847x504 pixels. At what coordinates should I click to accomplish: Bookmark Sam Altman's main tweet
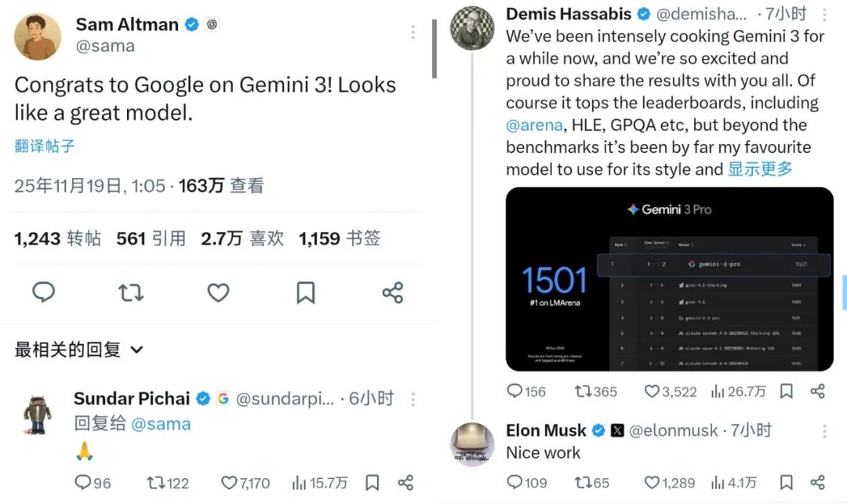coord(306,292)
